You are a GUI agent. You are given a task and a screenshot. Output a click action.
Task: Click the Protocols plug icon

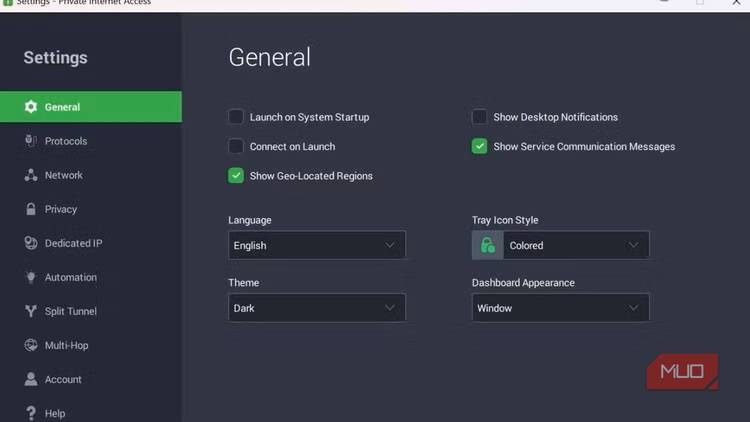pyautogui.click(x=31, y=141)
